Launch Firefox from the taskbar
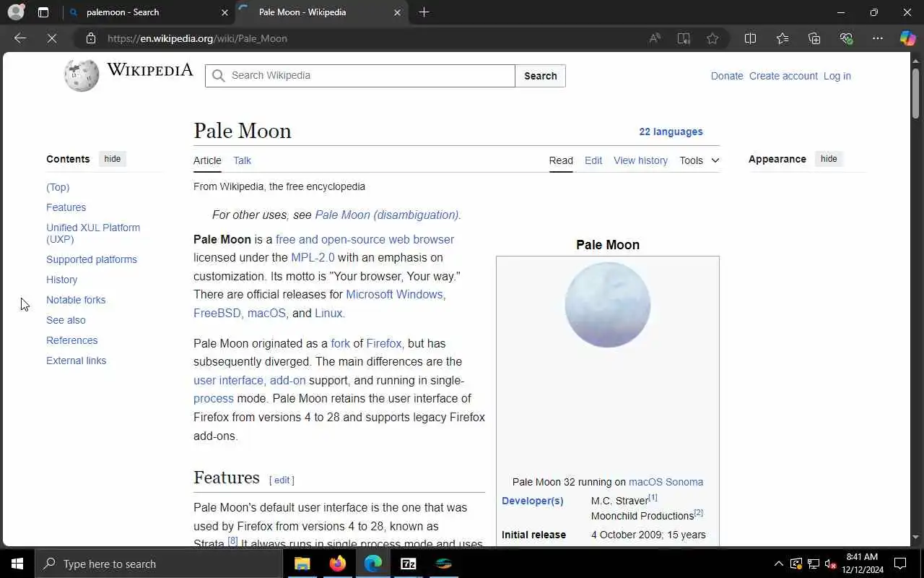 pos(338,564)
